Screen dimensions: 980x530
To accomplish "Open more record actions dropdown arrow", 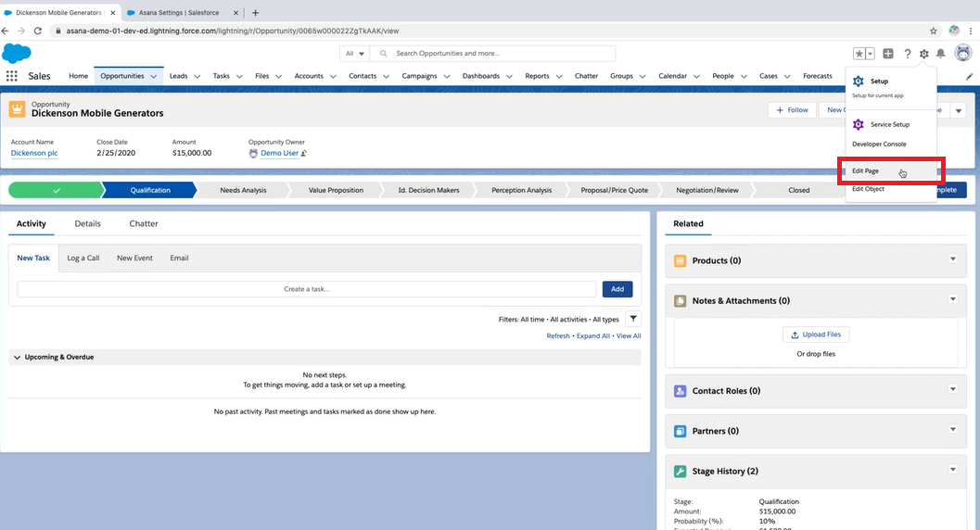I will pos(958,111).
